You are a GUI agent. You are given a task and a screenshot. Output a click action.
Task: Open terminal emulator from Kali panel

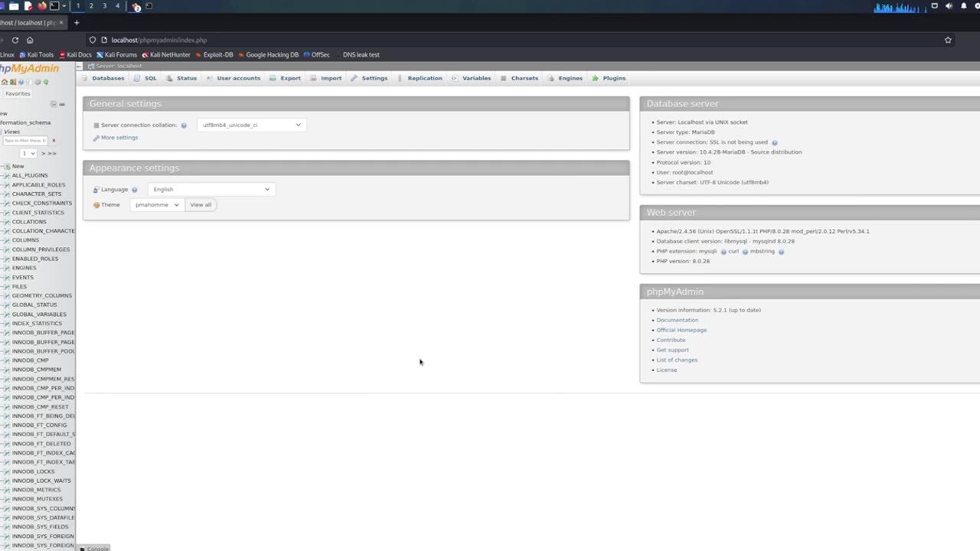pos(54,6)
